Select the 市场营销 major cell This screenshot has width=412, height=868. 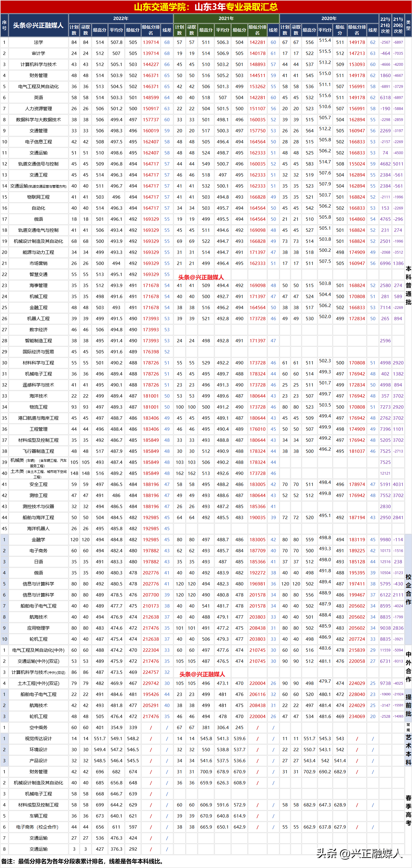point(39,263)
